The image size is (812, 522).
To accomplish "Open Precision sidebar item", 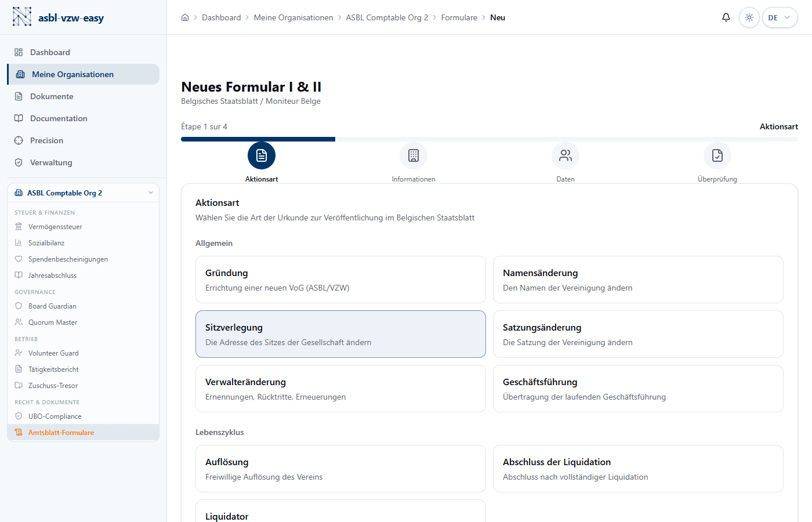I will 83,140.
